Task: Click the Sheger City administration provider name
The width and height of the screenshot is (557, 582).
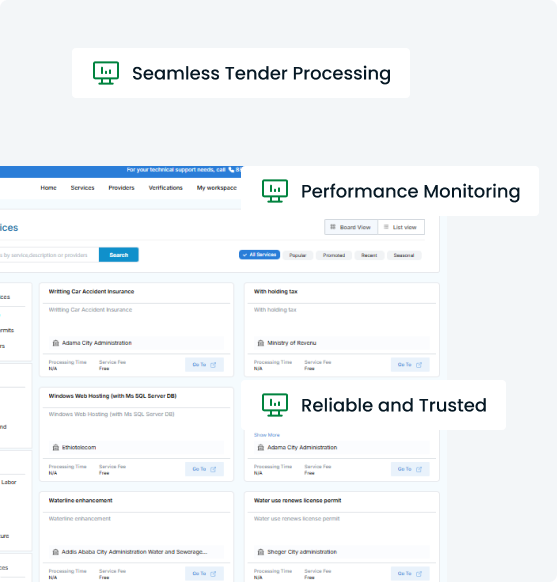Action: point(302,552)
